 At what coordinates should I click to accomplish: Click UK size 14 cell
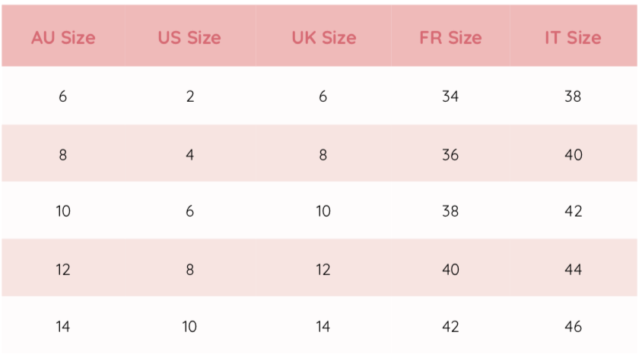coord(323,327)
